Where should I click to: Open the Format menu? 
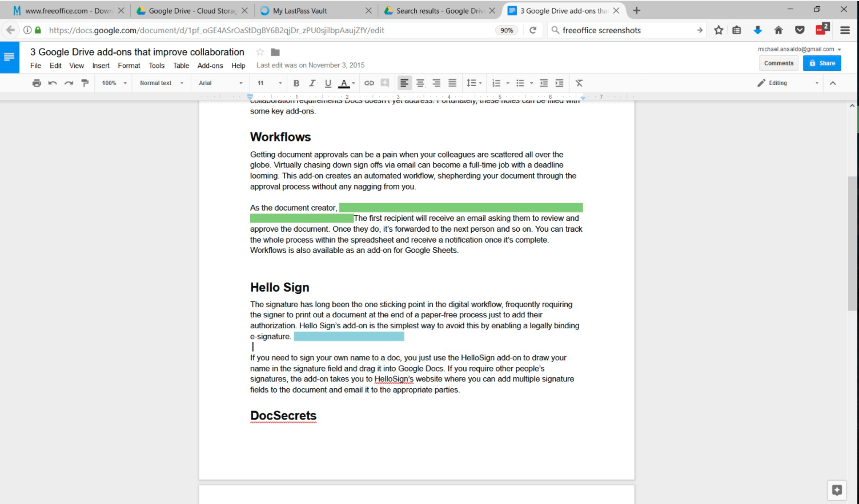pyautogui.click(x=129, y=66)
